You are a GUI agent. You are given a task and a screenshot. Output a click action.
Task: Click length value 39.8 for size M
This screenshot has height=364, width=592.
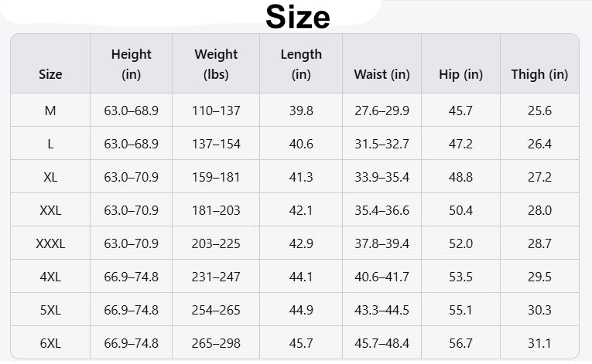301,111
